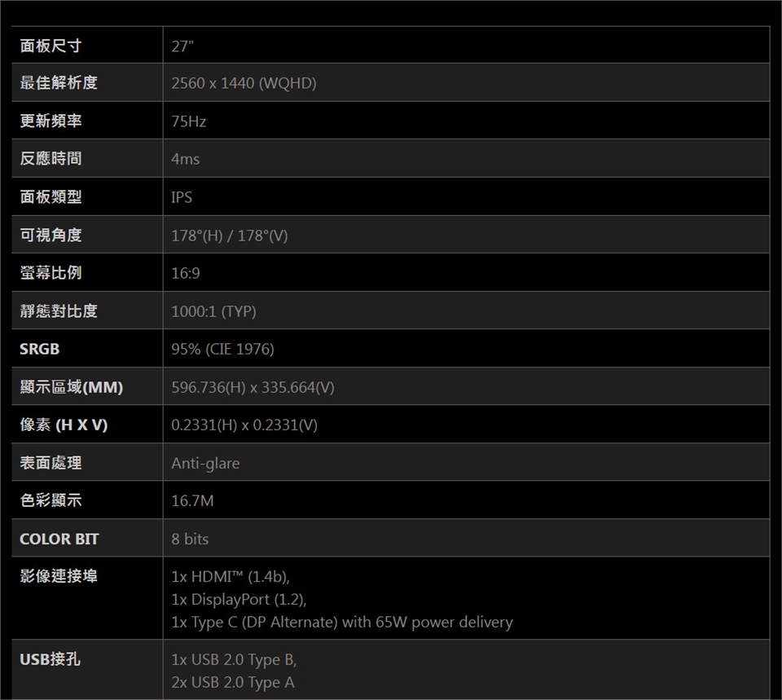Click the 更新頻率 label cell
The width and height of the screenshot is (782, 700).
tap(51, 121)
